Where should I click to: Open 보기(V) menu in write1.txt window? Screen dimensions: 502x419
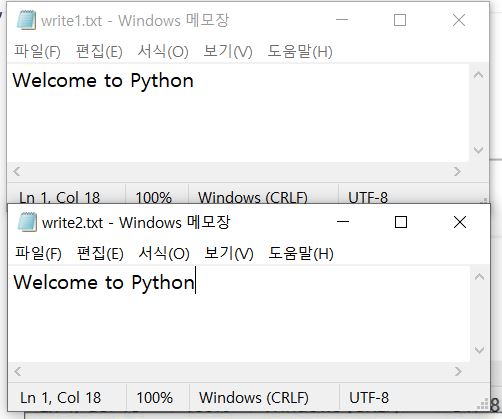228,51
